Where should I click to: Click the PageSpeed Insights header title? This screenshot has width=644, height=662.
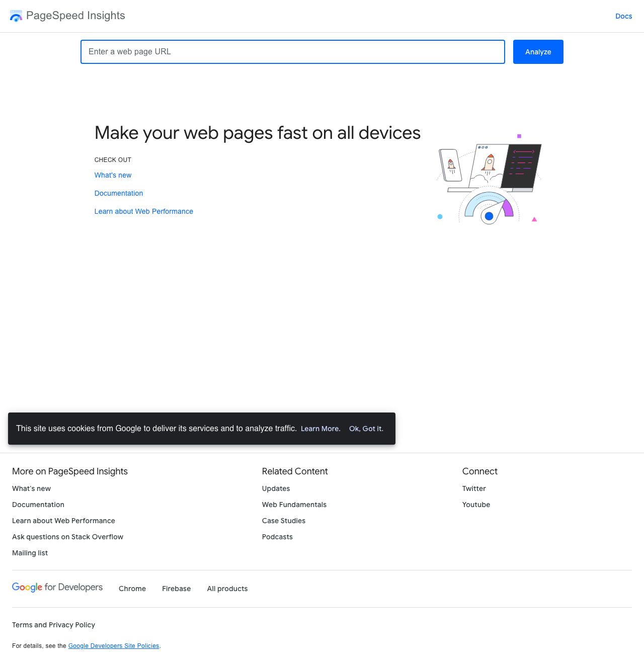[x=75, y=16]
